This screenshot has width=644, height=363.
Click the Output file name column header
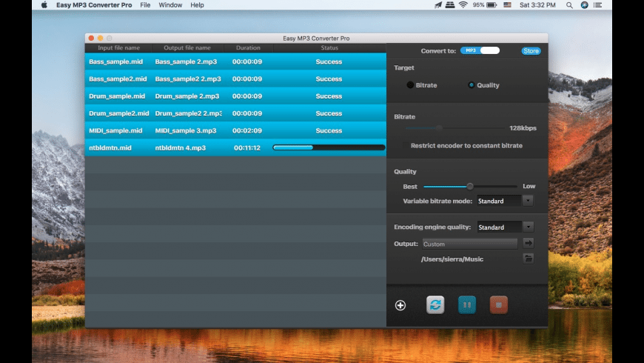point(187,47)
